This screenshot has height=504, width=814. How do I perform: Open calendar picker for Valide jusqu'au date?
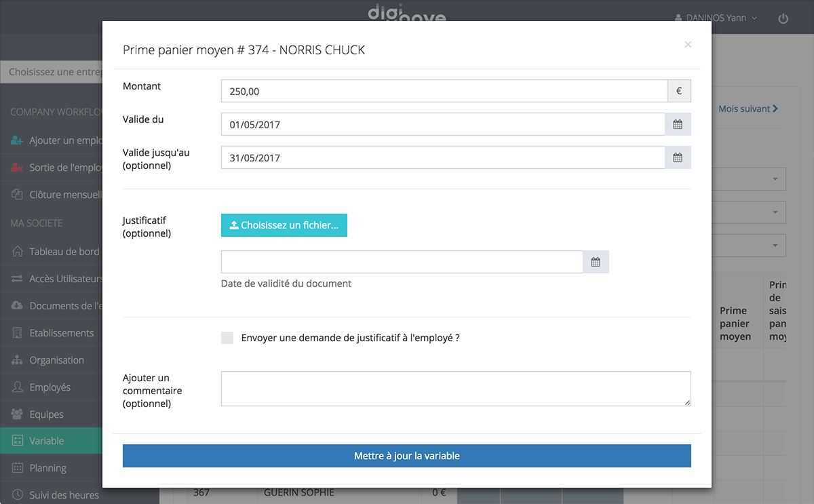pyautogui.click(x=677, y=157)
